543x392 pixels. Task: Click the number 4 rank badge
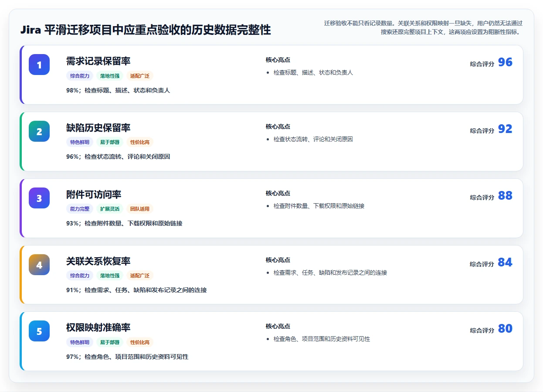tap(39, 265)
